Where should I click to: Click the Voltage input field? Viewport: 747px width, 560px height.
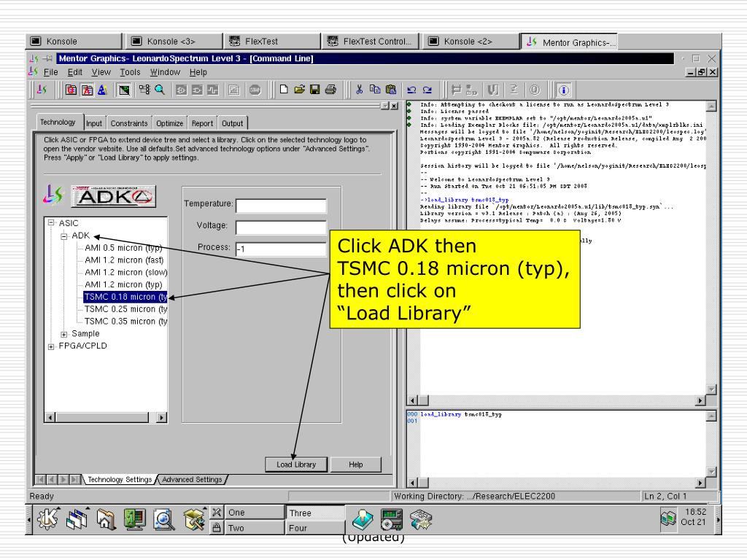click(x=281, y=227)
